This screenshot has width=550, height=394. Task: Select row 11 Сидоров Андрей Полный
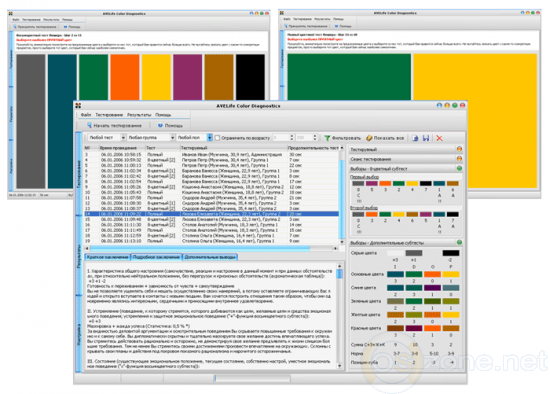[211, 198]
